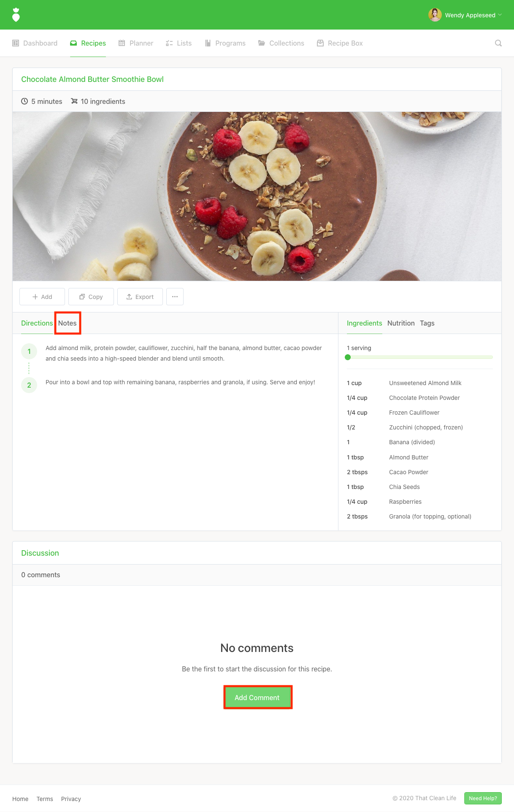Click the smoothie bowl recipe photo

click(257, 196)
